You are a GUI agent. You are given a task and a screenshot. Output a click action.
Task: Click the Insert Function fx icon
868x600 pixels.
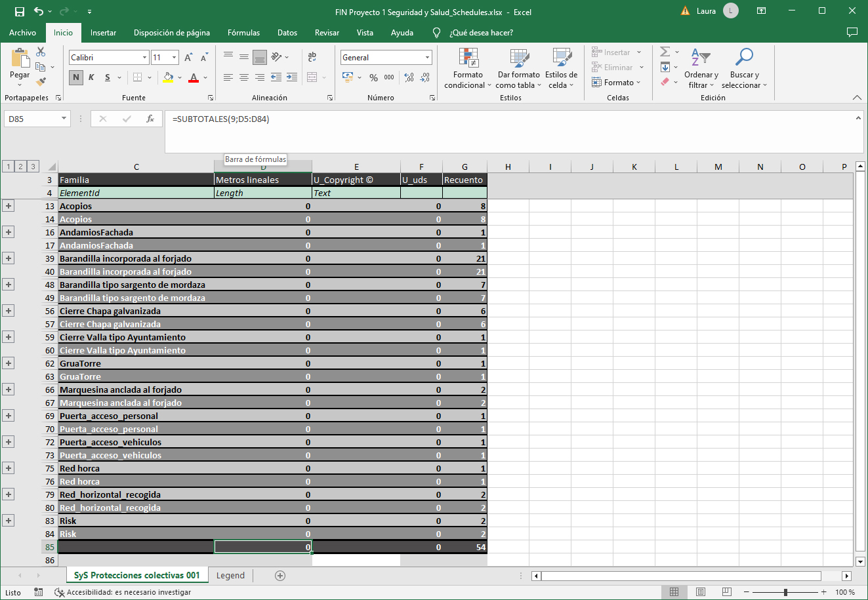[x=150, y=119]
